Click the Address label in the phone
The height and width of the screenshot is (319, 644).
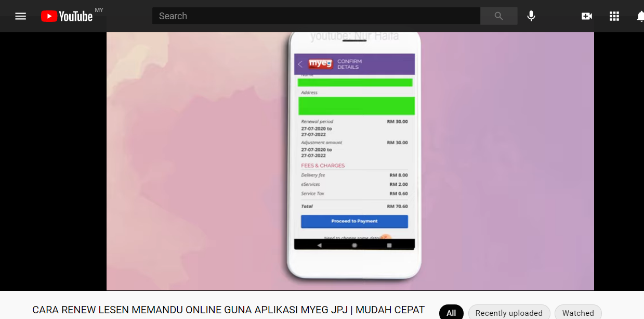(x=309, y=93)
